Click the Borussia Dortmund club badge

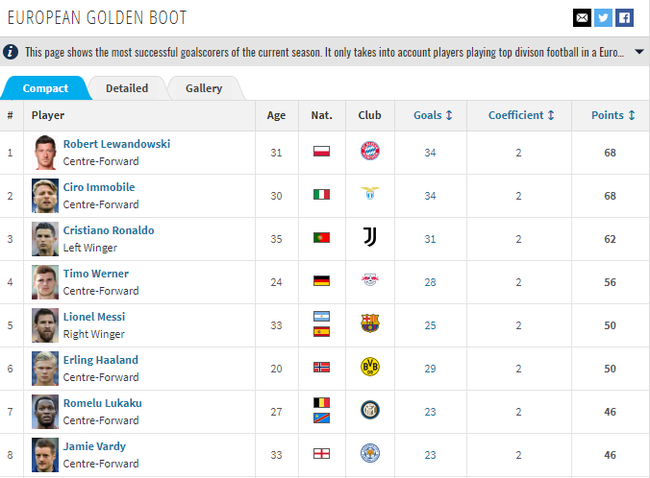[x=370, y=367]
